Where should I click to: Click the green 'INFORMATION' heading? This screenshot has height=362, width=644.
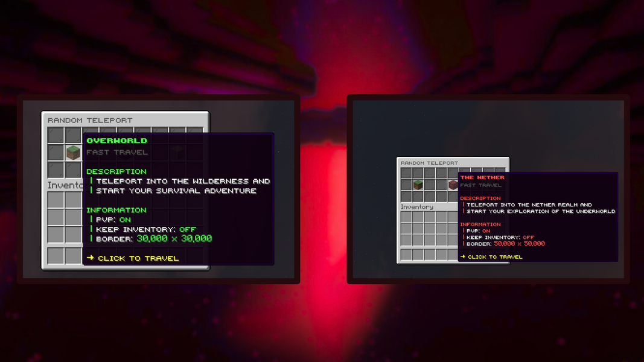click(116, 210)
